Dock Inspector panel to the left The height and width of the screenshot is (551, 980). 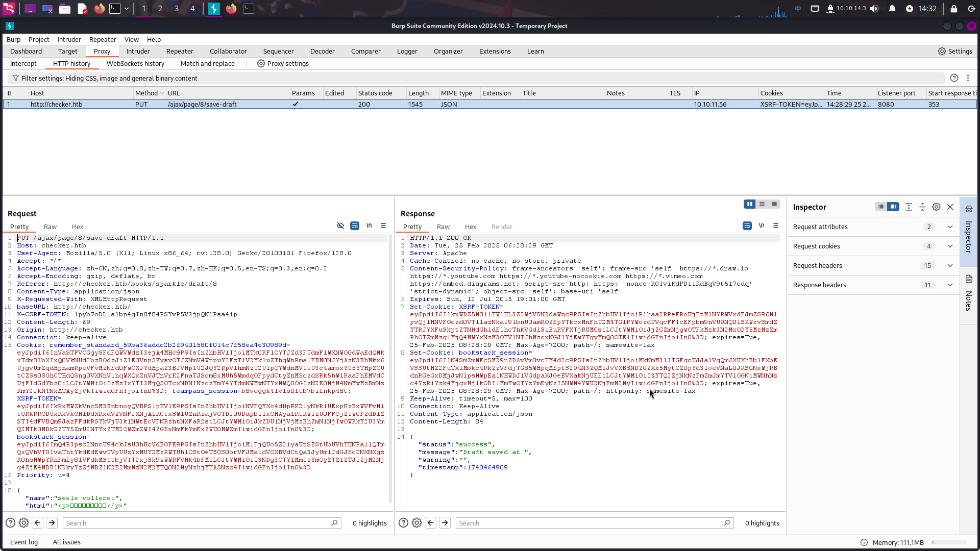(881, 207)
